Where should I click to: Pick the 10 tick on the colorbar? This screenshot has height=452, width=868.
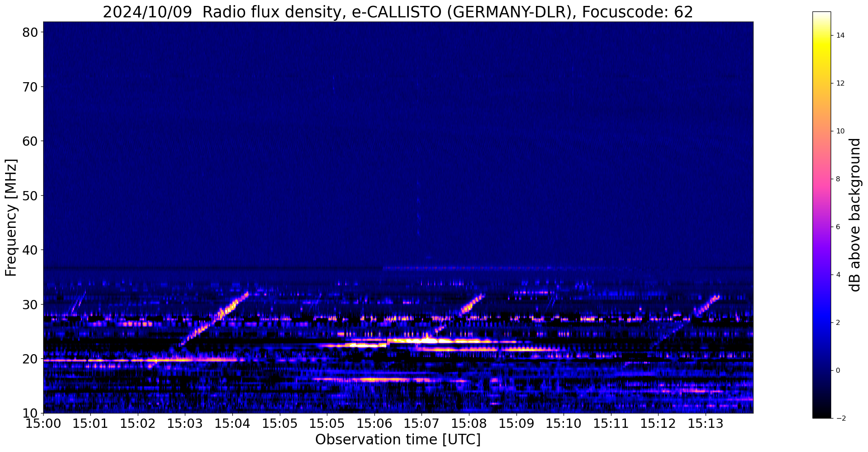(840, 131)
